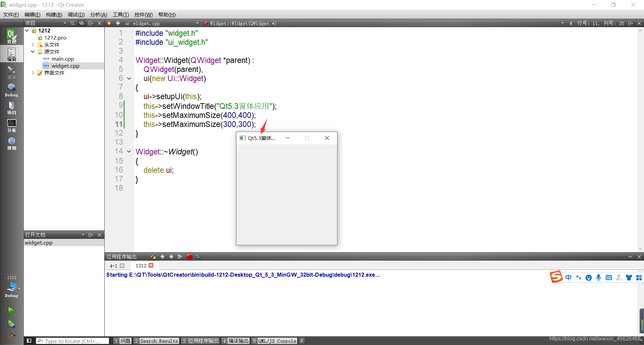The image size is (644, 345).
Task: Open the 项目 view selector dropdown
Action: point(46,23)
